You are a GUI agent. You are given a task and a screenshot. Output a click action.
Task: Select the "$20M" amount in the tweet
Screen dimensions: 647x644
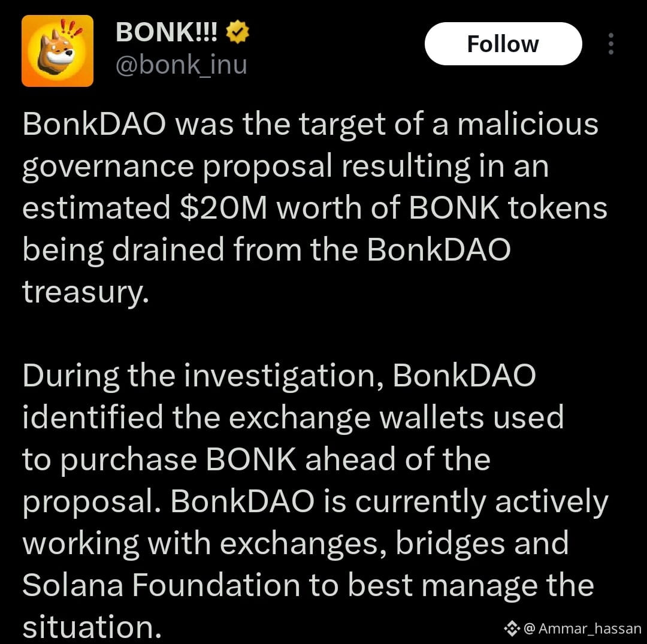pos(223,207)
